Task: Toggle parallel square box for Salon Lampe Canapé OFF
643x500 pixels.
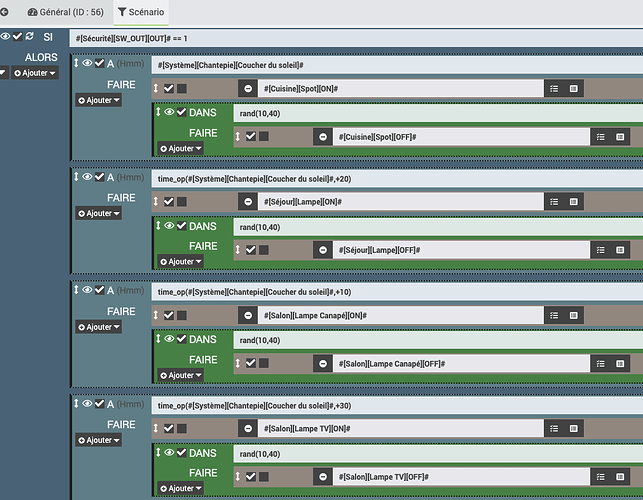Action: (264, 363)
